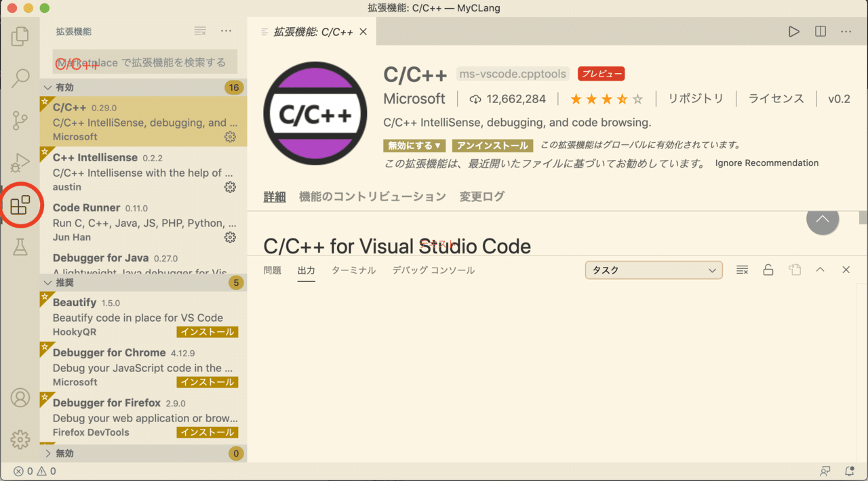Click the star rating of C/C++
Viewport: 868px width, 481px height.
click(x=606, y=100)
